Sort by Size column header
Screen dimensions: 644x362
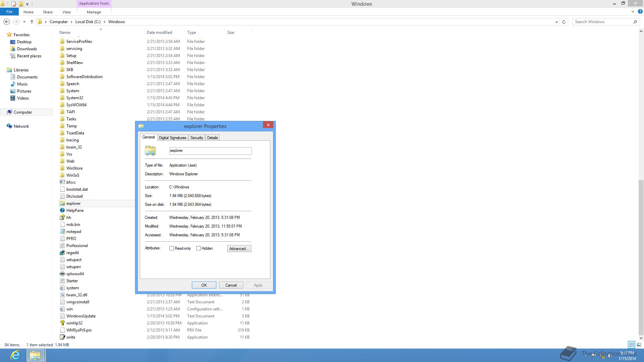[x=231, y=33]
